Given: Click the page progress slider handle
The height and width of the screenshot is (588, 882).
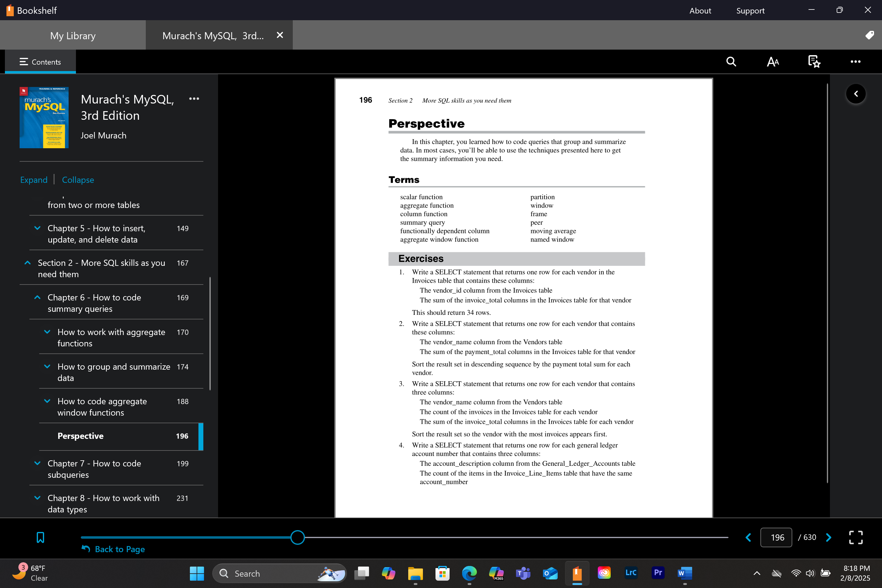Looking at the screenshot, I should (x=298, y=537).
